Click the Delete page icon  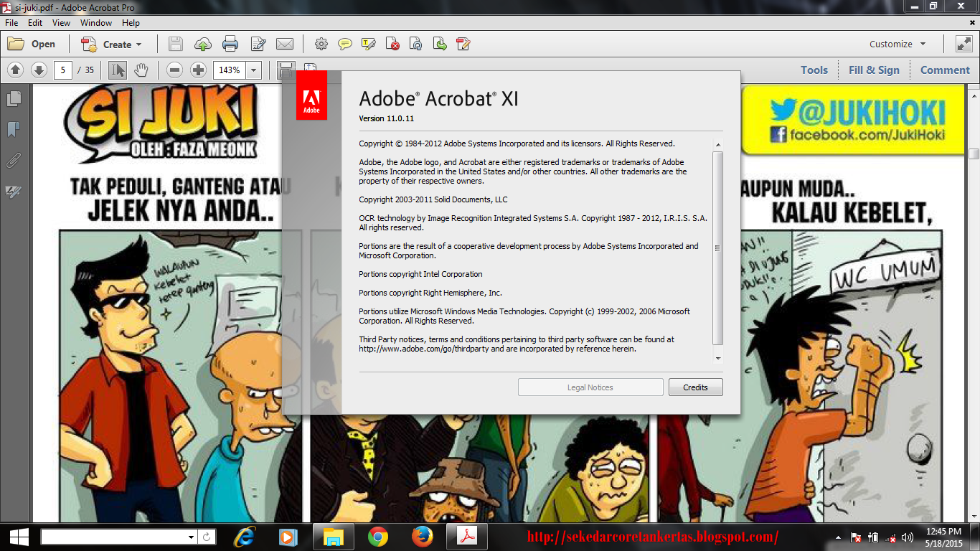392,44
